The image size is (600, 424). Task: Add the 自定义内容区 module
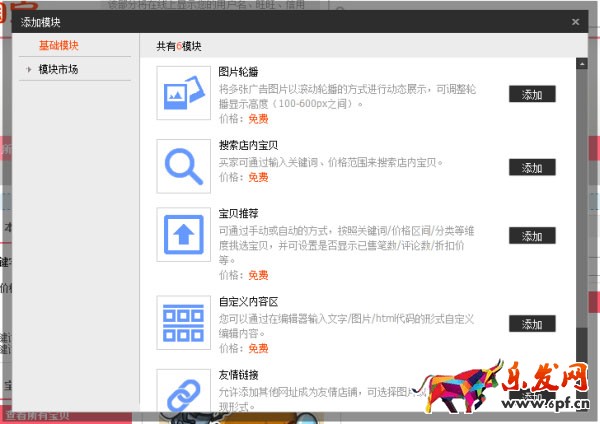(531, 324)
